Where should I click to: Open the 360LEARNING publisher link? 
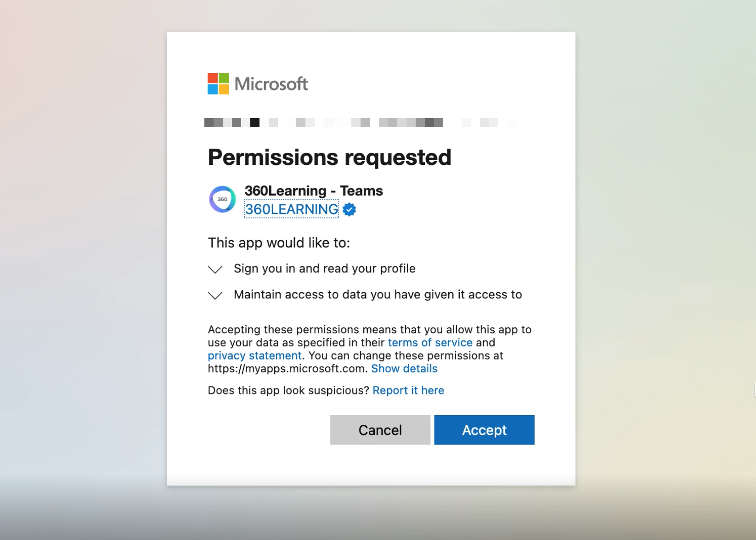coord(291,209)
